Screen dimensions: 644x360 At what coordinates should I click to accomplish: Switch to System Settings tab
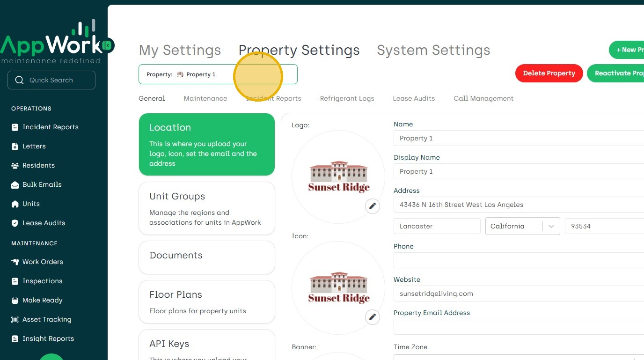coord(433,50)
